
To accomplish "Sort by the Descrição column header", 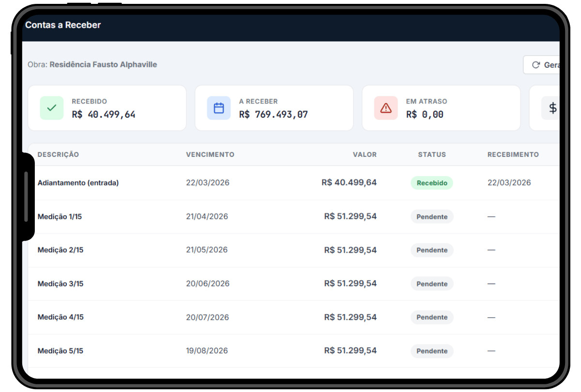I will pos(58,154).
